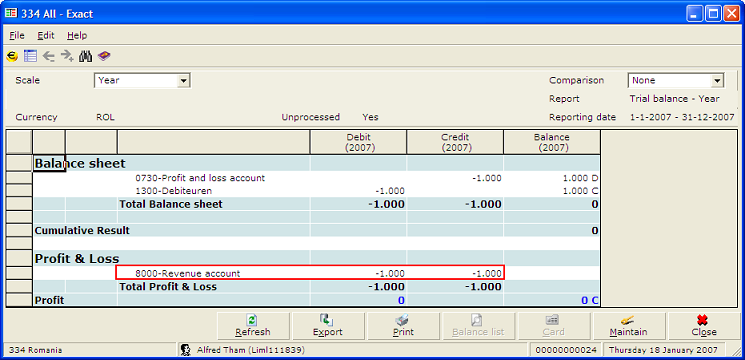Click the yellow euro currency toolbar icon
The image size is (745, 360).
(12, 57)
